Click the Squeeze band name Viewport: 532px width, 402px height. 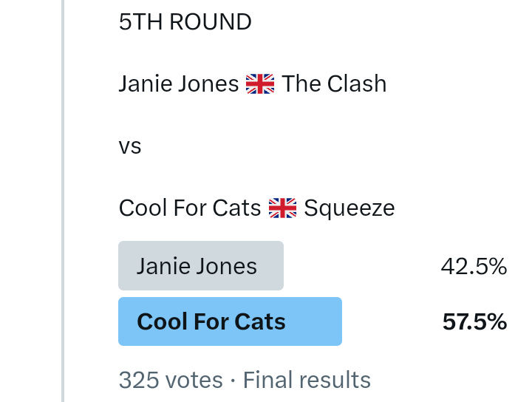349,208
